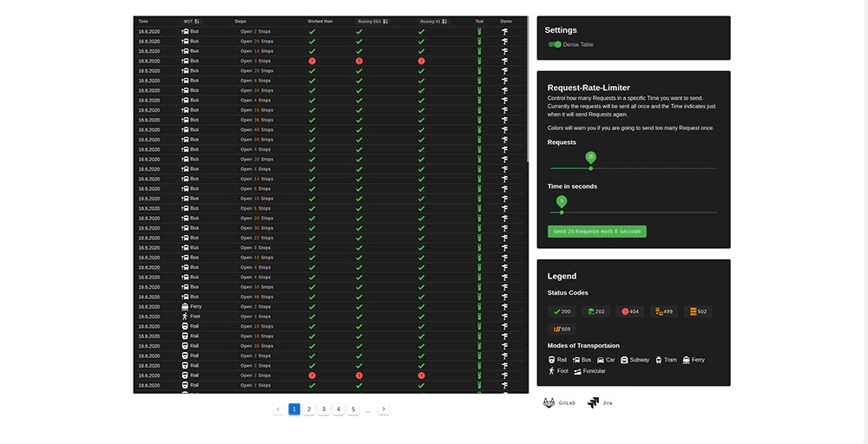Click the Time in seconds slider handle
The height and width of the screenshot is (444, 868).
coord(562,212)
